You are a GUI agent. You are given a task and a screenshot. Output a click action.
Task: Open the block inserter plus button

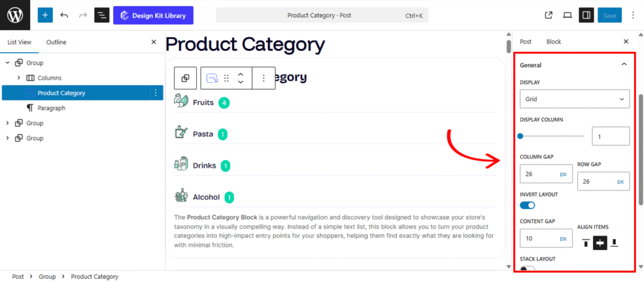[45, 15]
